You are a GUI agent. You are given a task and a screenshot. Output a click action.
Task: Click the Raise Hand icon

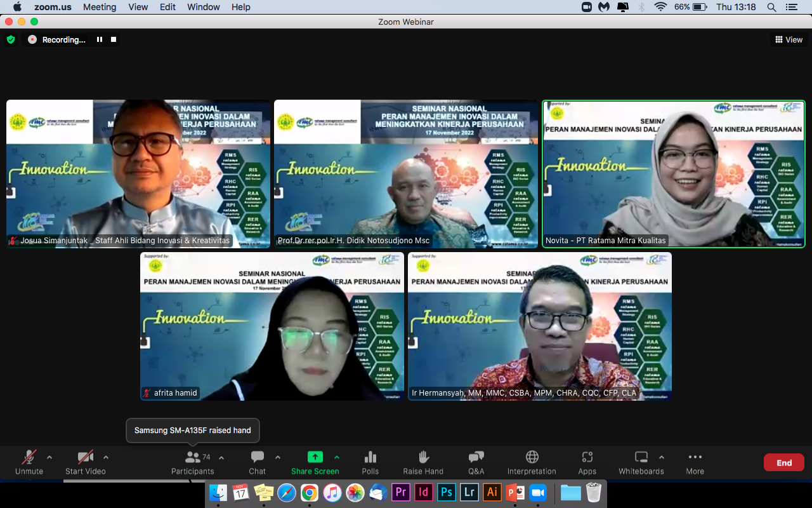coord(423,462)
